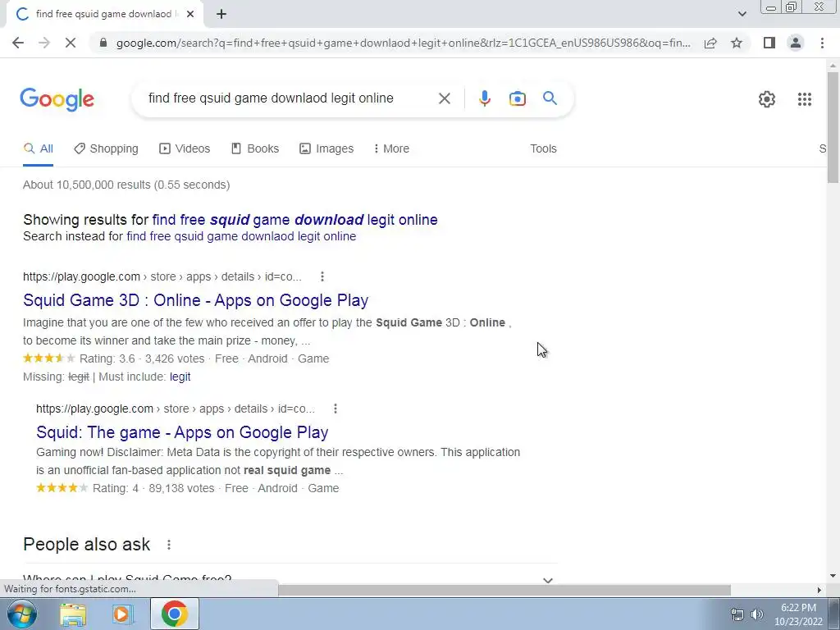Switch to Videos results tab

pos(185,149)
